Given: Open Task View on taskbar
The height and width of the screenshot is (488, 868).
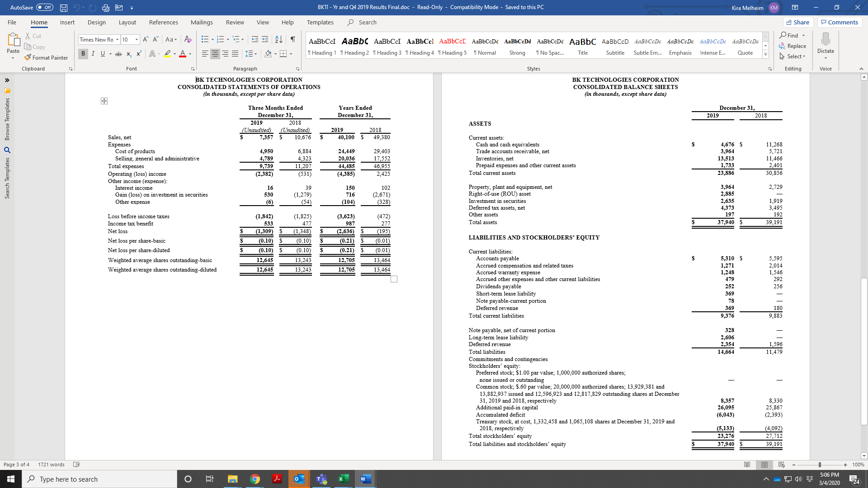Looking at the screenshot, I should point(209,479).
